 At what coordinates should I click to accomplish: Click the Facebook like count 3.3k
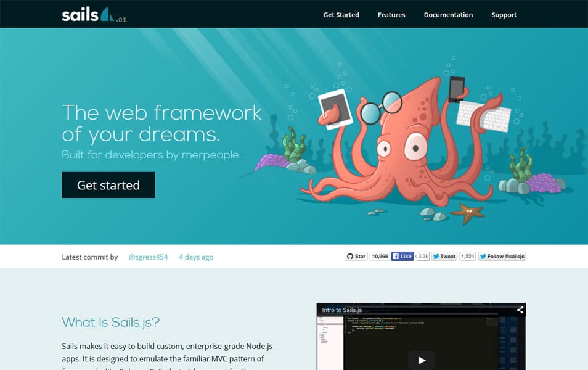tap(423, 257)
